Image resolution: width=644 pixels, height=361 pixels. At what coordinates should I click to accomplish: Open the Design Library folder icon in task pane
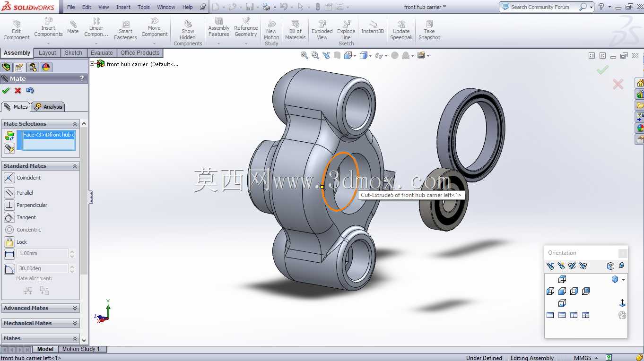[x=640, y=105]
